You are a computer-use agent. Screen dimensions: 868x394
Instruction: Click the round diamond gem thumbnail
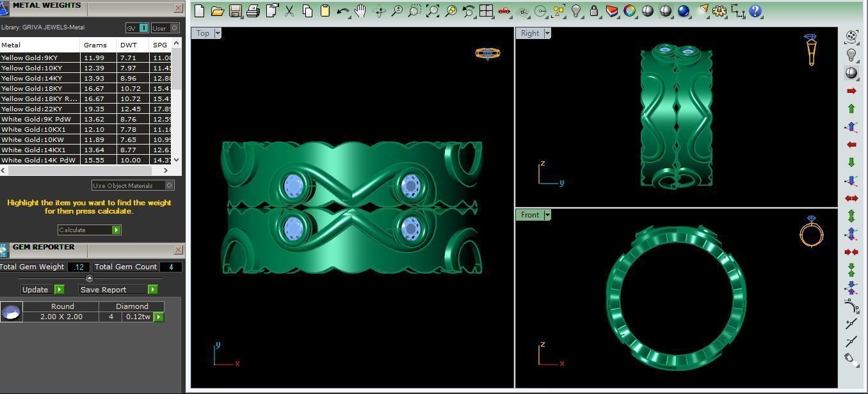[12, 312]
